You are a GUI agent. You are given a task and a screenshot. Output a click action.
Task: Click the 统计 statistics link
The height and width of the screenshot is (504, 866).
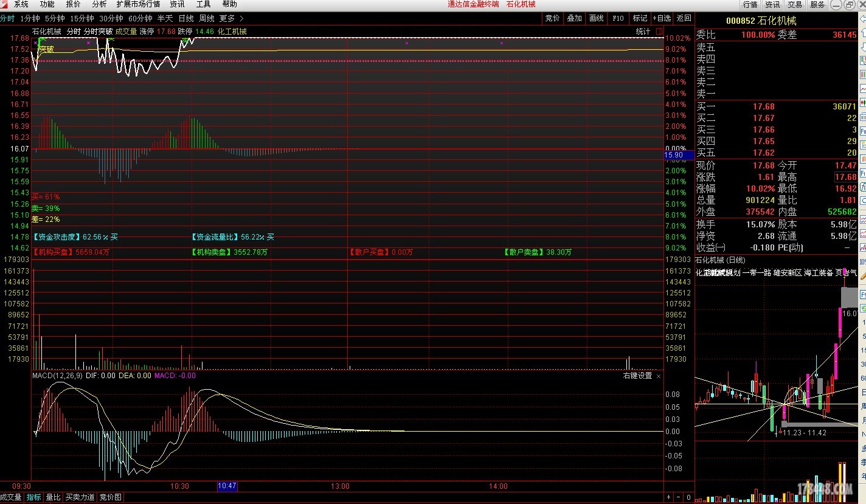tap(643, 31)
